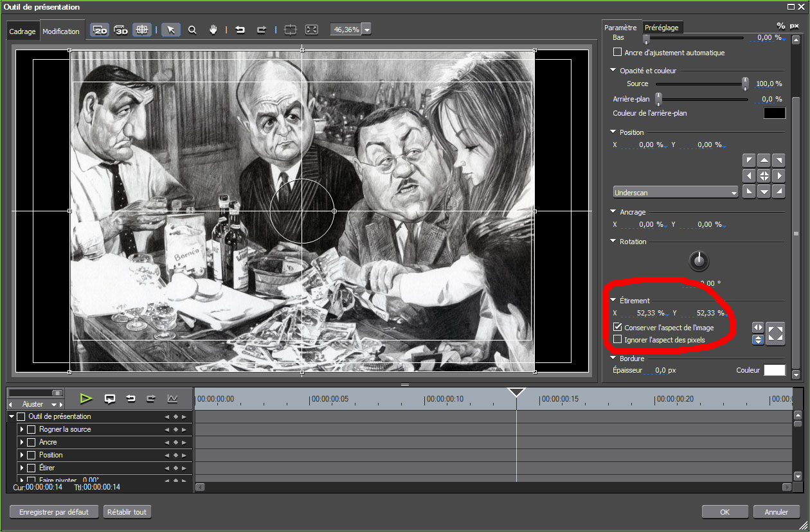Uncheck Conserver l'aspect de l'image

tap(618, 328)
